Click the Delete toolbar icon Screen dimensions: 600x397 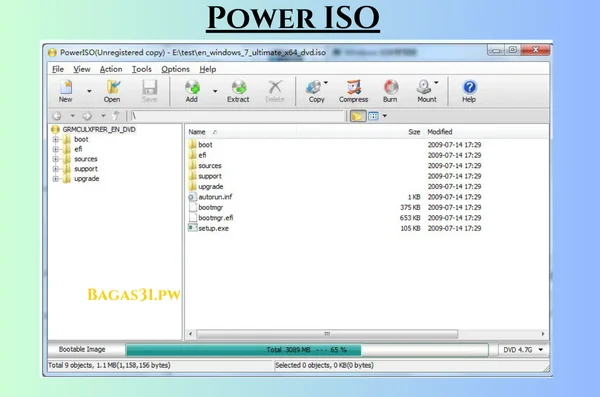(275, 91)
